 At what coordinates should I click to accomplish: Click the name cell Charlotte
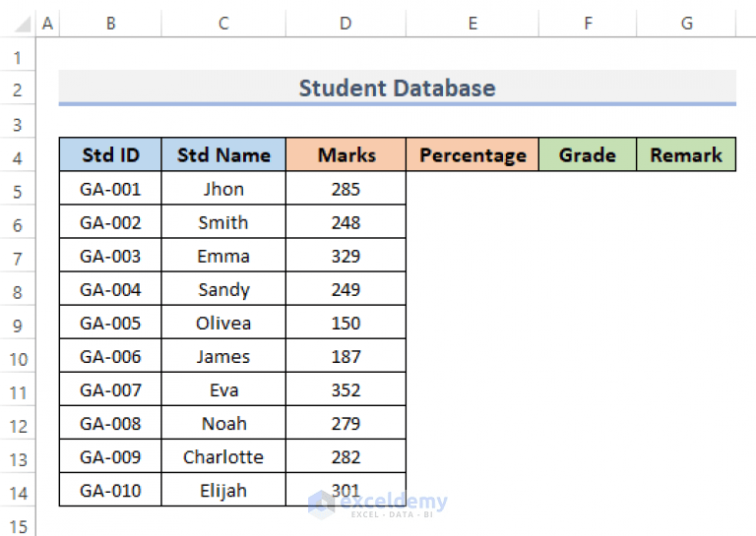pyautogui.click(x=223, y=456)
